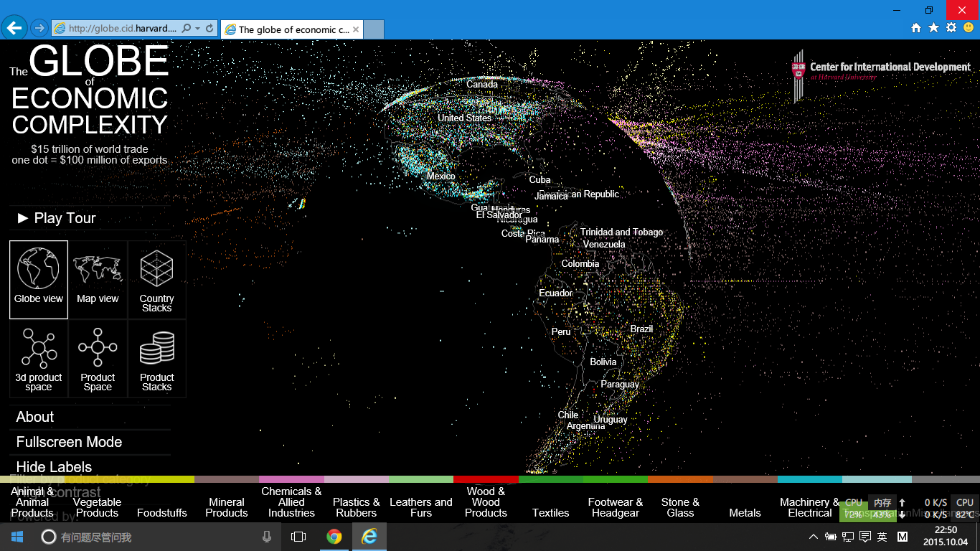Click the Colombia country label

580,263
